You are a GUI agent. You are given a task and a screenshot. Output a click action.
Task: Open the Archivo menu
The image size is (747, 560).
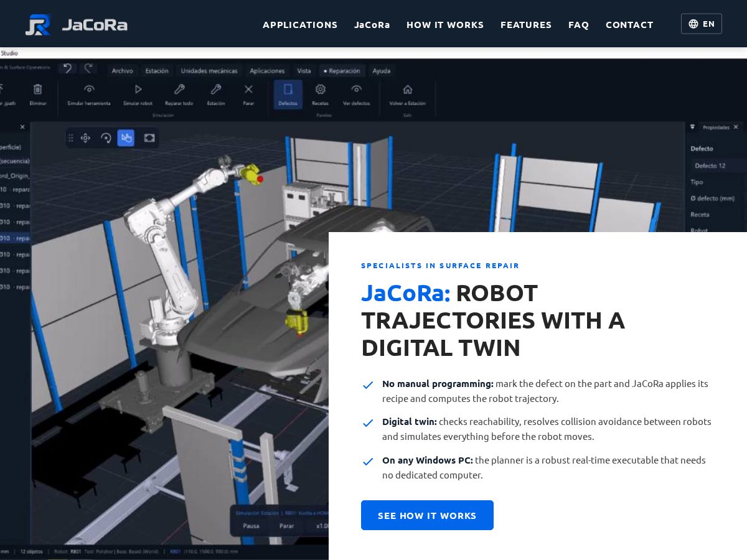point(122,71)
